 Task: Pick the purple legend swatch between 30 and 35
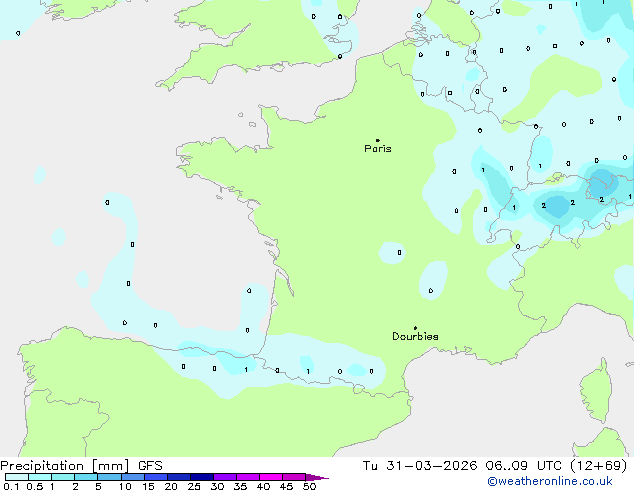point(225,477)
